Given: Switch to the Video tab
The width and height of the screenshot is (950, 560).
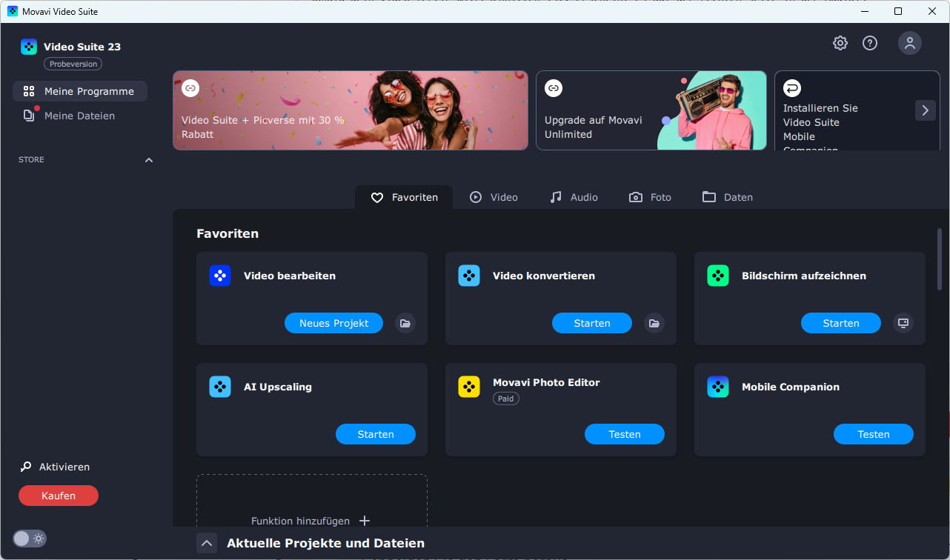Looking at the screenshot, I should [494, 197].
